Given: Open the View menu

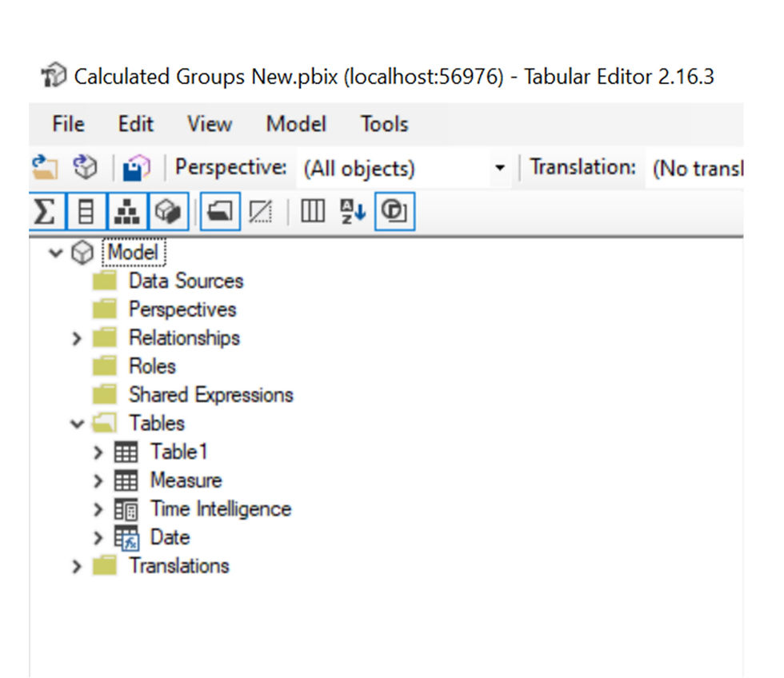Looking at the screenshot, I should click(210, 124).
